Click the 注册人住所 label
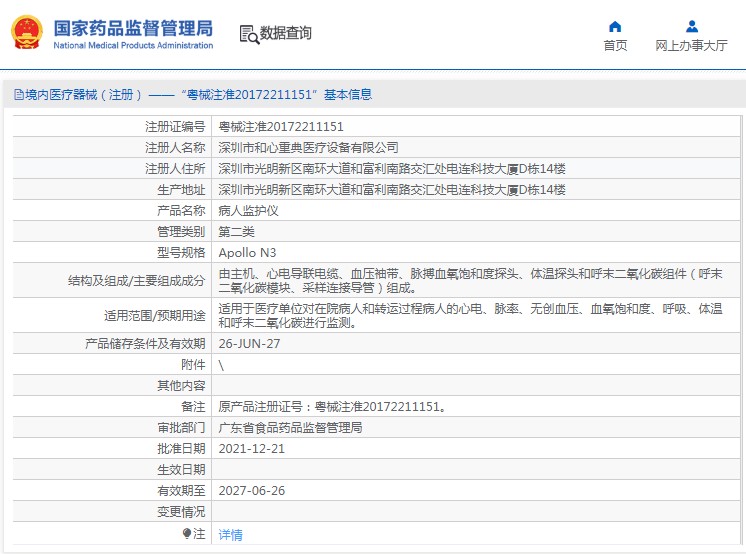This screenshot has width=746, height=554. pos(175,168)
